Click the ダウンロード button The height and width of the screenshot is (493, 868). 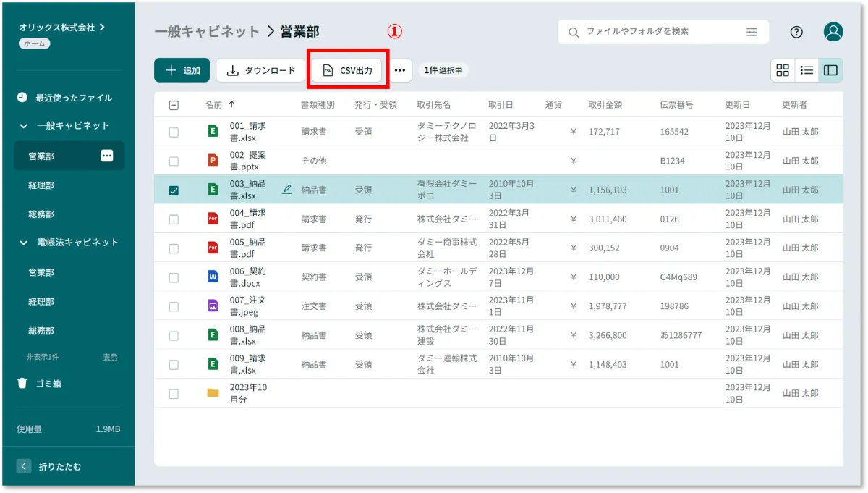click(x=260, y=70)
